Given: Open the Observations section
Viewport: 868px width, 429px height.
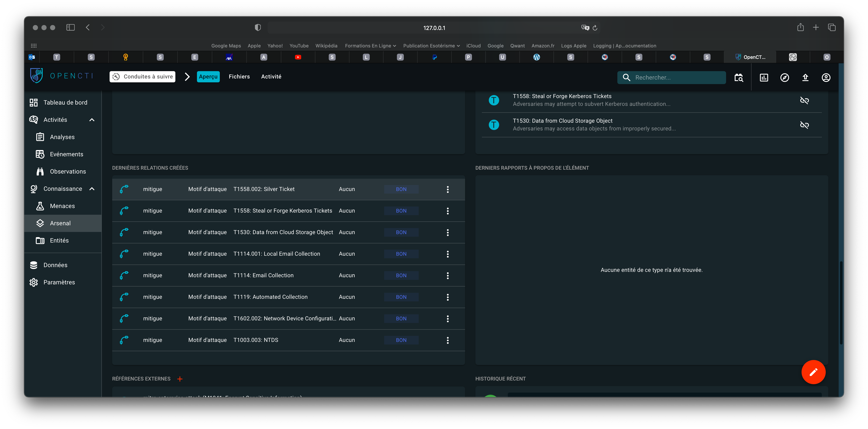Looking at the screenshot, I should [68, 171].
